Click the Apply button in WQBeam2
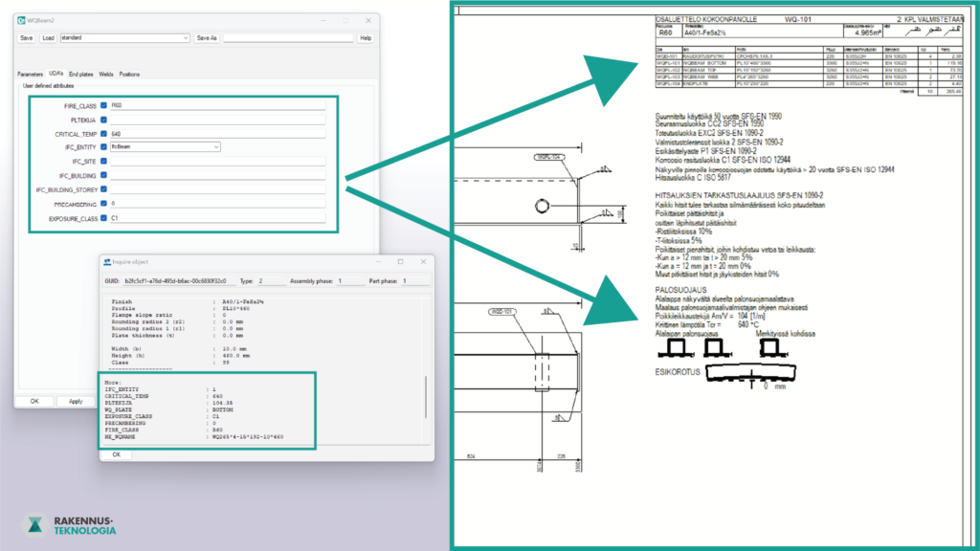The height and width of the screenshot is (551, 980). (76, 402)
